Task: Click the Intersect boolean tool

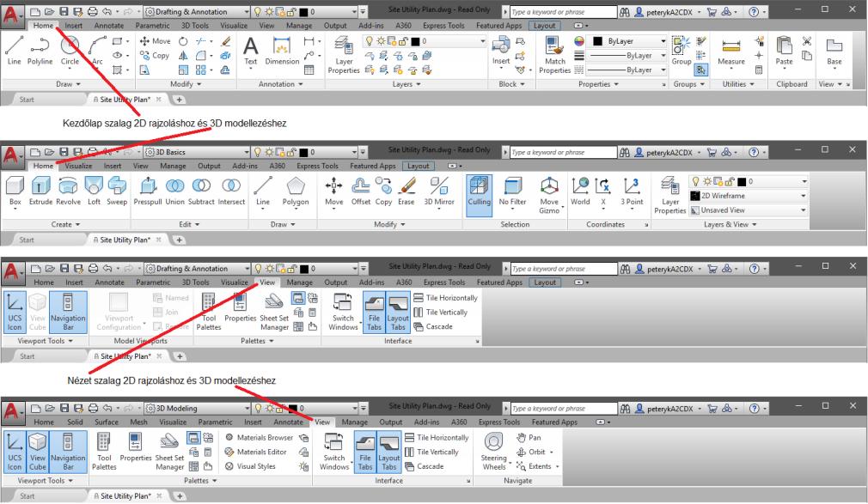Action: click(x=231, y=191)
